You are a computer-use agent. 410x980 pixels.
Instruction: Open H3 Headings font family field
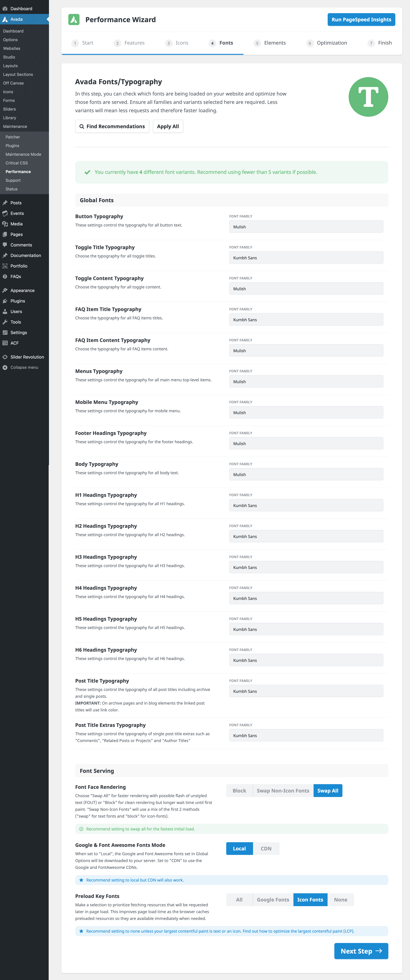(306, 567)
